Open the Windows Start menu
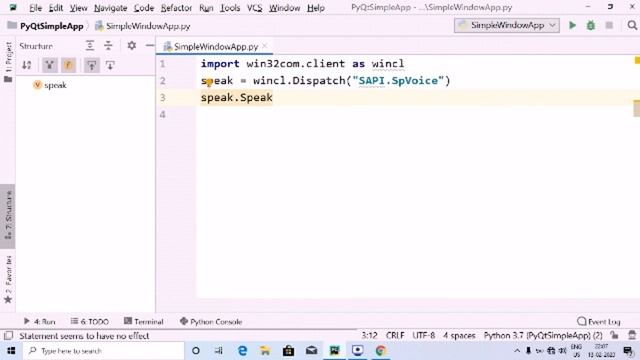Viewport: 640px width, 360px height. 11,351
